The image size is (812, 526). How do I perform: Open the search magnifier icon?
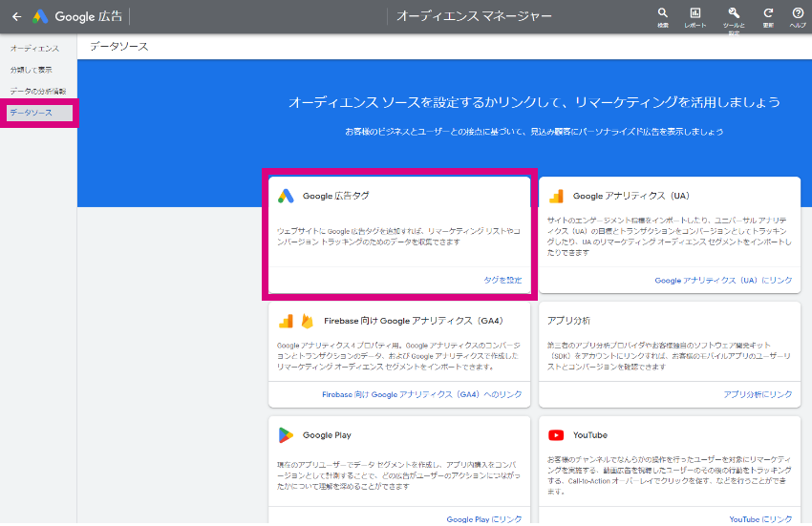click(662, 13)
